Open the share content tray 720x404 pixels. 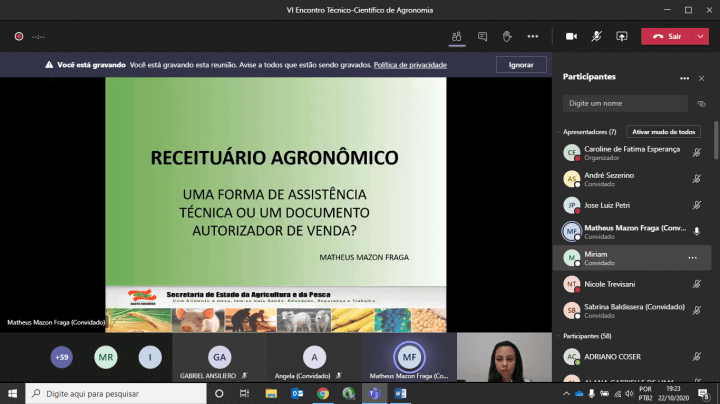point(621,36)
